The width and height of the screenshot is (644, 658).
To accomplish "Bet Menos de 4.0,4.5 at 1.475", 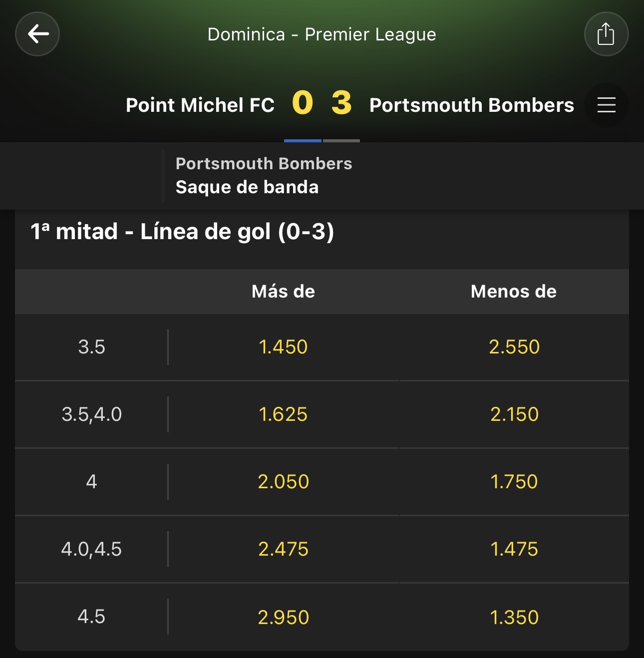I will click(x=514, y=549).
